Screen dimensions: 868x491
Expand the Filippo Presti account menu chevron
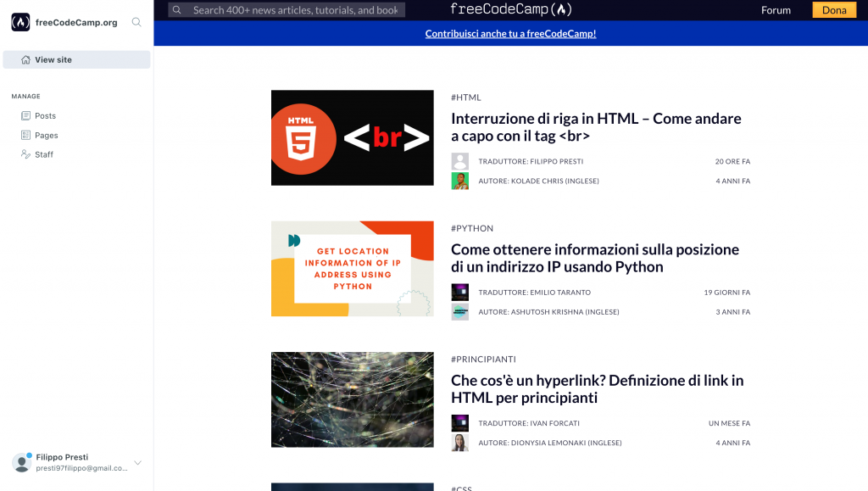138,463
